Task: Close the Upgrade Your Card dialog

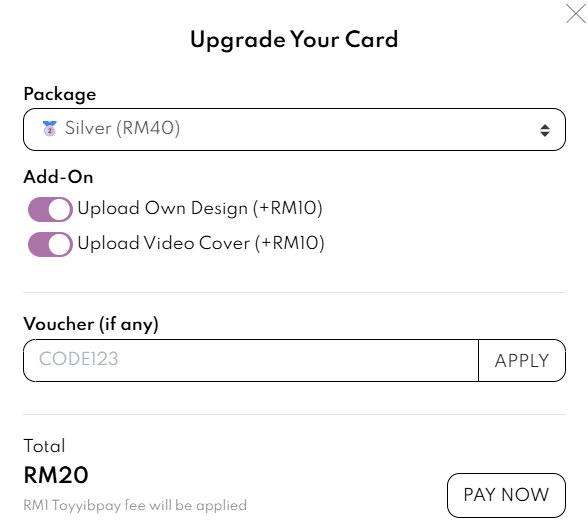Action: (x=576, y=14)
